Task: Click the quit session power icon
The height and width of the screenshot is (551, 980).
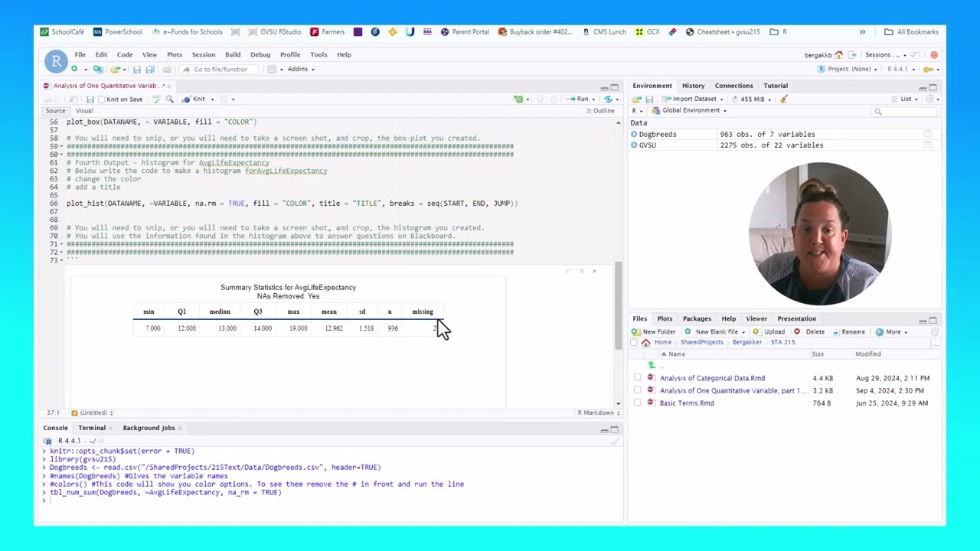Action: [934, 55]
